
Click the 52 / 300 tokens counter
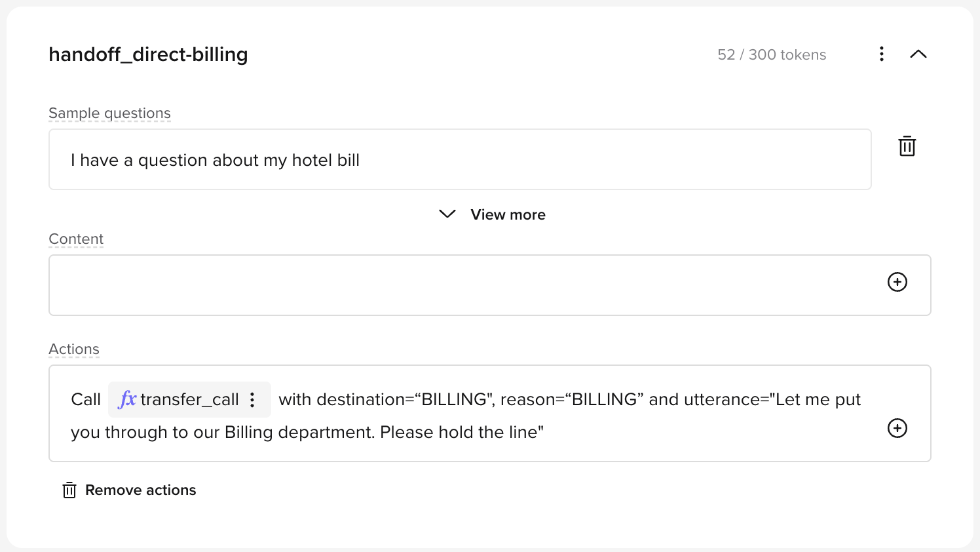772,54
